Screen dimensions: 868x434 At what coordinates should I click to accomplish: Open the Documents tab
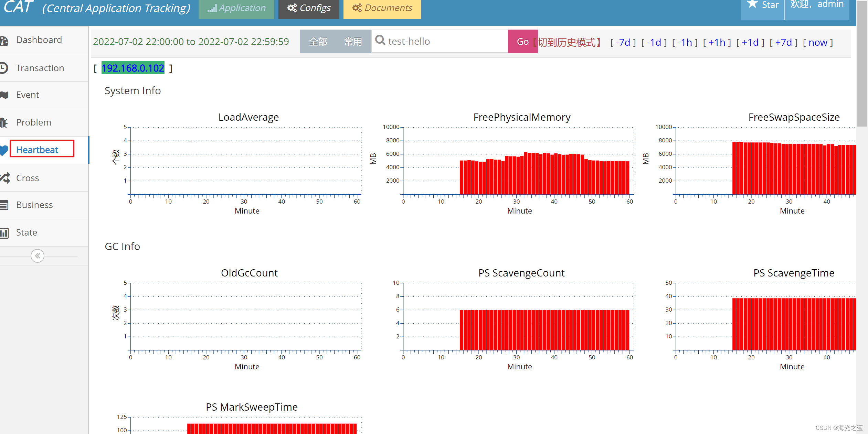pos(382,8)
